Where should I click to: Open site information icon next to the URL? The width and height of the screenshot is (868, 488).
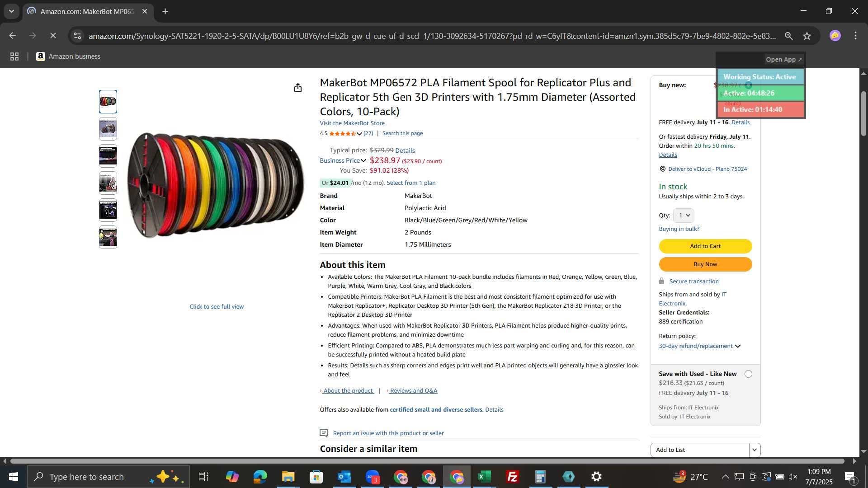point(77,36)
